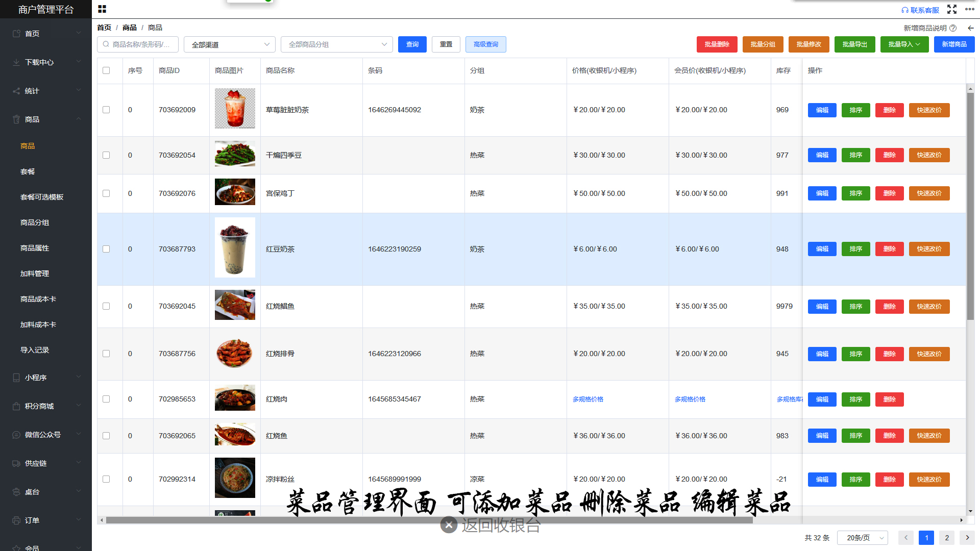980x551 pixels.
Task: Check the box for 草莓脏脏奶茶 row
Action: coord(106,110)
